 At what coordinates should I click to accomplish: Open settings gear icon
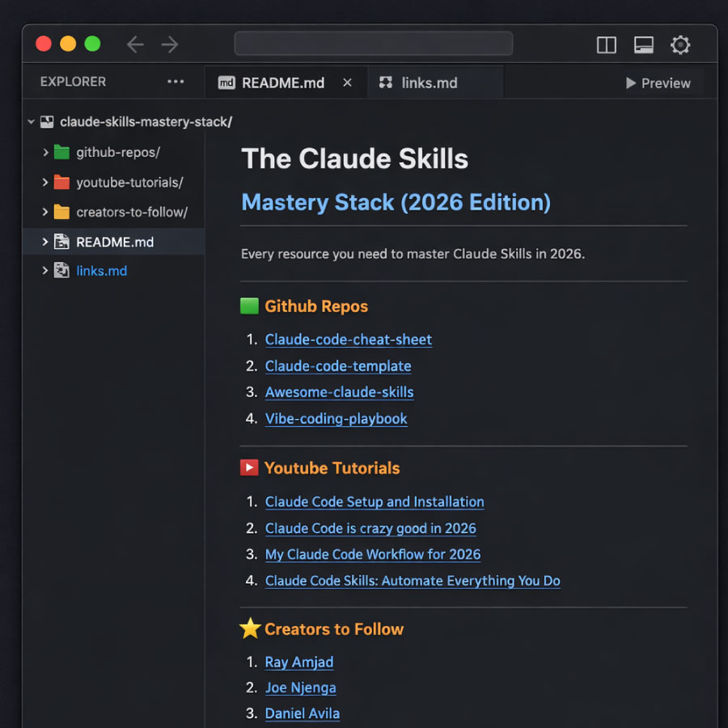pyautogui.click(x=680, y=45)
